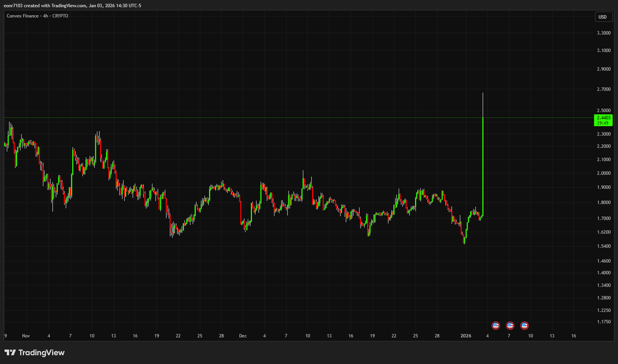Click the 2026 label on the time axis

tap(466, 336)
